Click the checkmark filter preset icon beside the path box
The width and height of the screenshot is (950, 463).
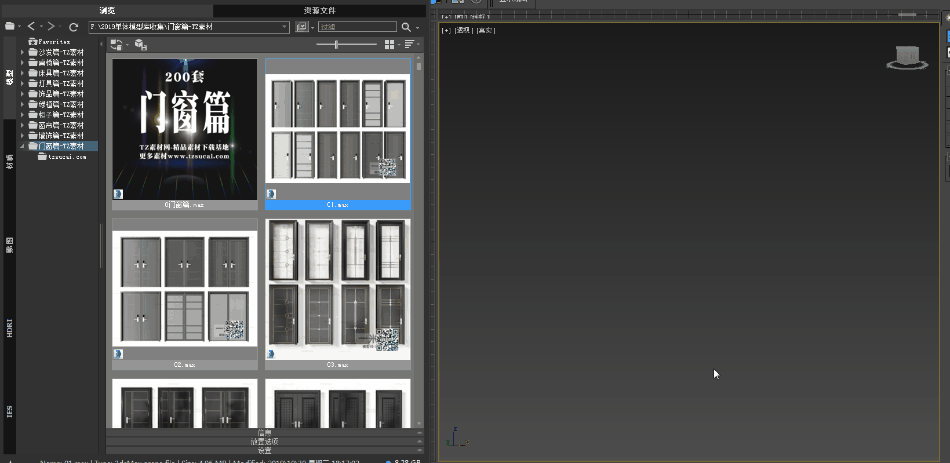coord(301,27)
